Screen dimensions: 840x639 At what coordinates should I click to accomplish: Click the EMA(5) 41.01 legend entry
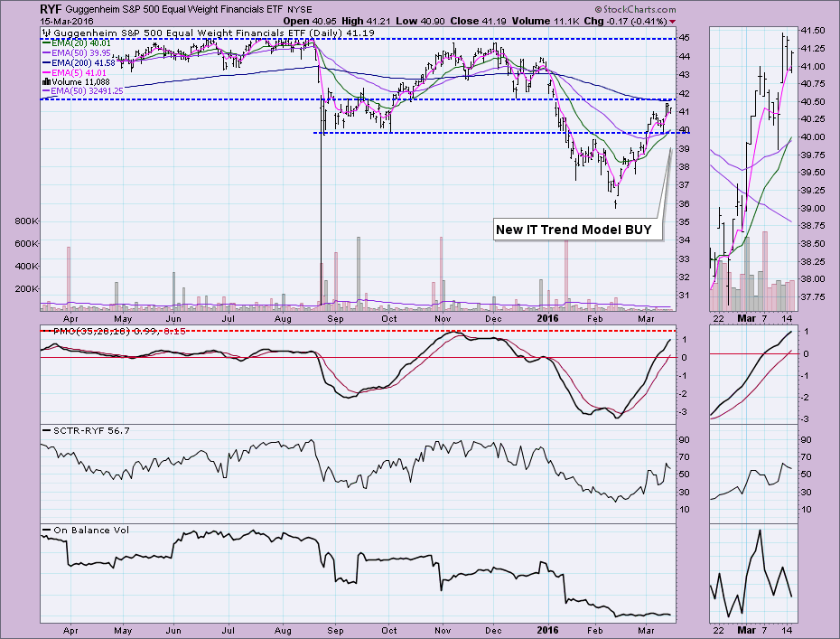(74, 72)
